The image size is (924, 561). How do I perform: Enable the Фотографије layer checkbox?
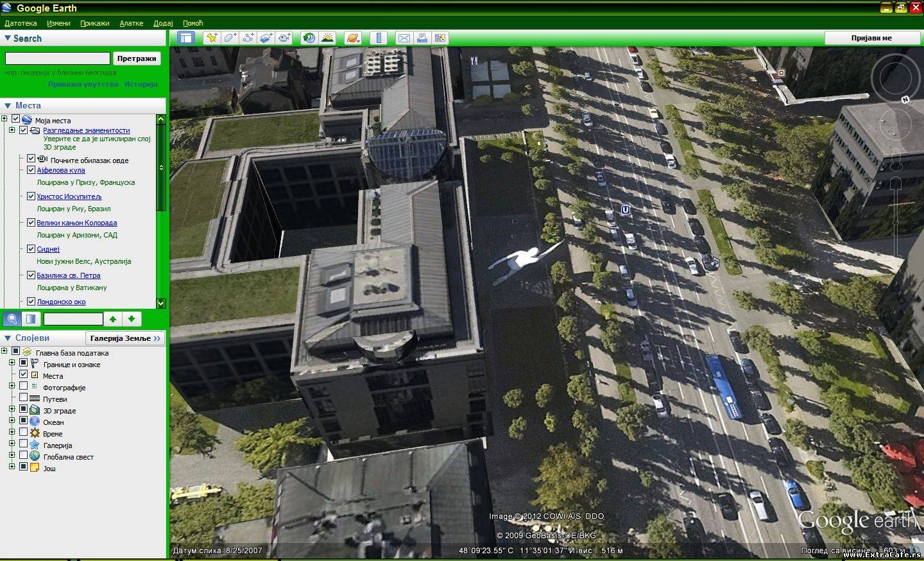pos(24,386)
